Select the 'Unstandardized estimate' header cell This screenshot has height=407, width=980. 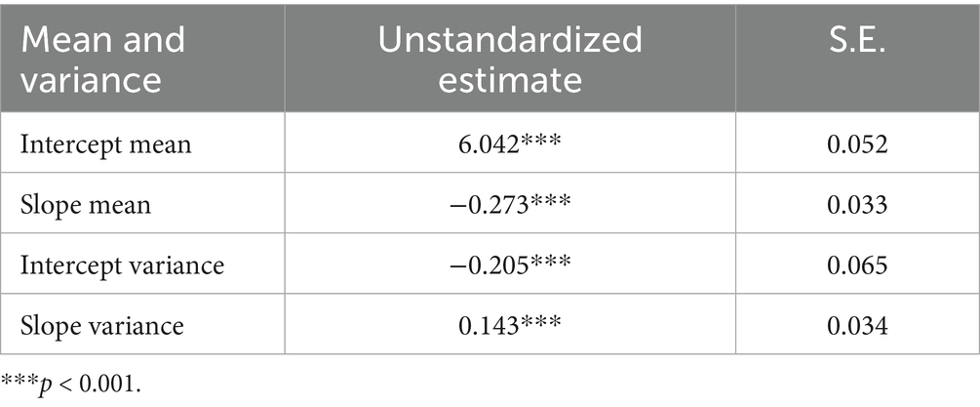point(510,59)
